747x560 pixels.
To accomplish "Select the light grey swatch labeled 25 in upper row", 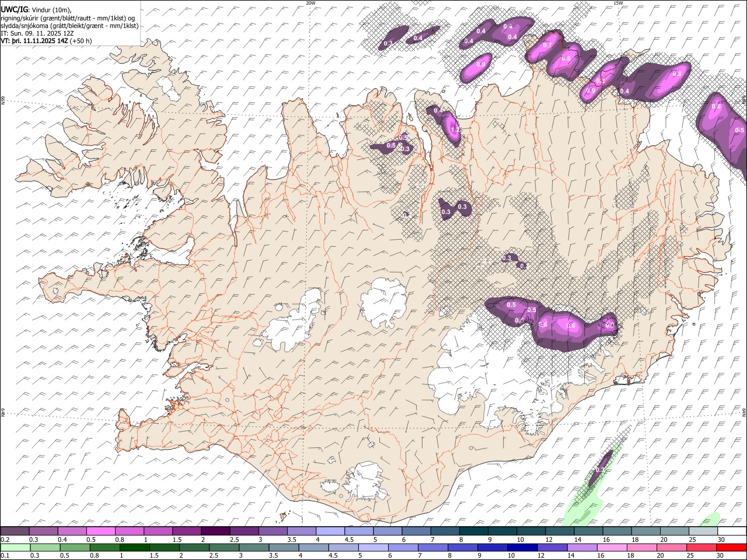I will (x=703, y=531).
